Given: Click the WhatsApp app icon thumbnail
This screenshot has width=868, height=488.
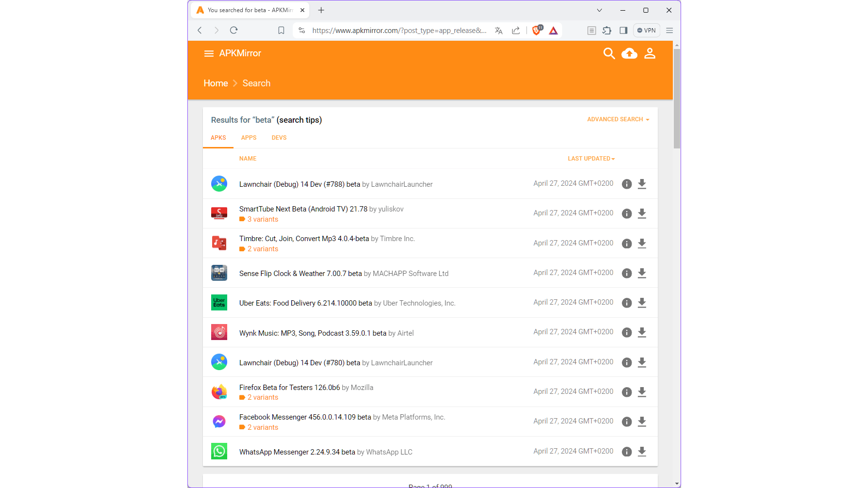Looking at the screenshot, I should coord(219,452).
